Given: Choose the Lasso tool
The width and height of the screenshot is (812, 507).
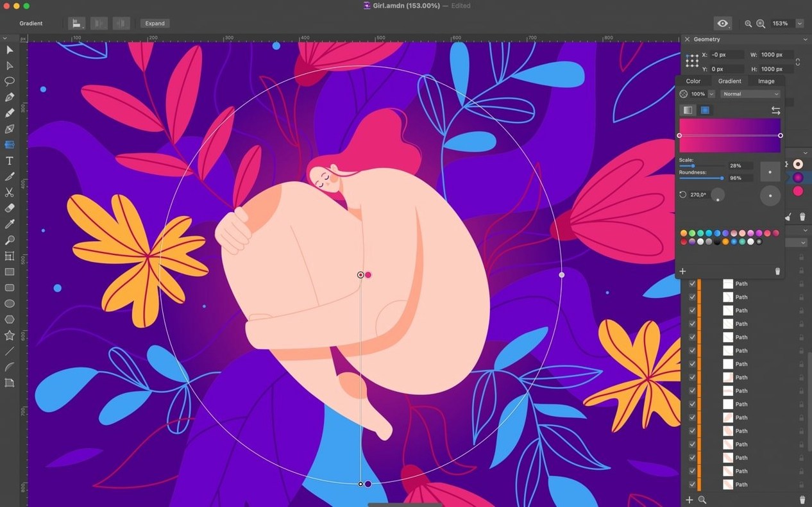Looking at the screenshot, I should point(10,81).
